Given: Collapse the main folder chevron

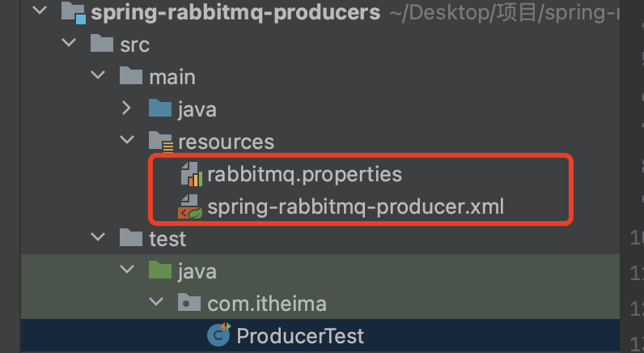Looking at the screenshot, I should pyautogui.click(x=99, y=77).
